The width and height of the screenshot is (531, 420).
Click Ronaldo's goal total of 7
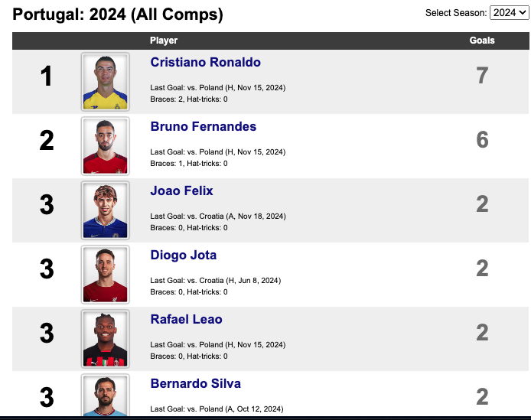(x=482, y=75)
